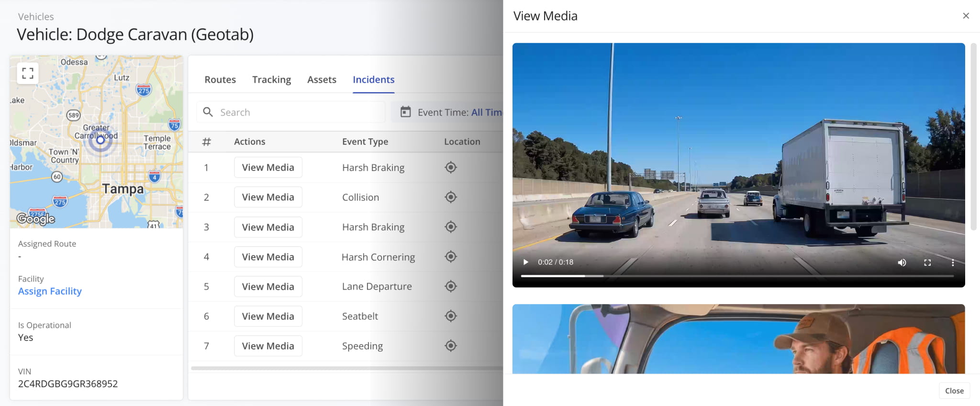980x406 pixels.
Task: Click the # column header
Action: (206, 142)
